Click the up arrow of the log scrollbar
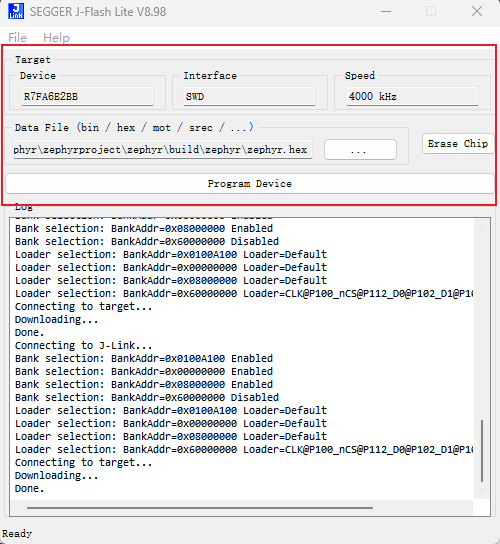Viewport: 500px width, 544px height. (482, 227)
